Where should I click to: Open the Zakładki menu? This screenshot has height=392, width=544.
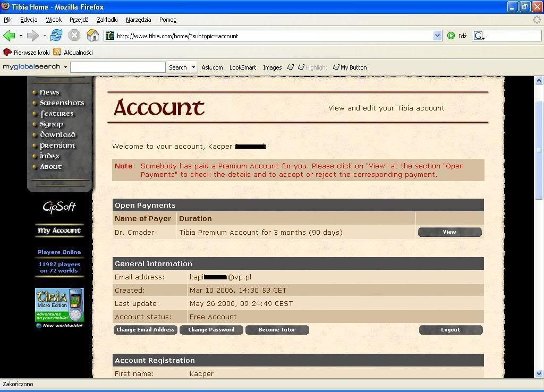[x=107, y=20]
